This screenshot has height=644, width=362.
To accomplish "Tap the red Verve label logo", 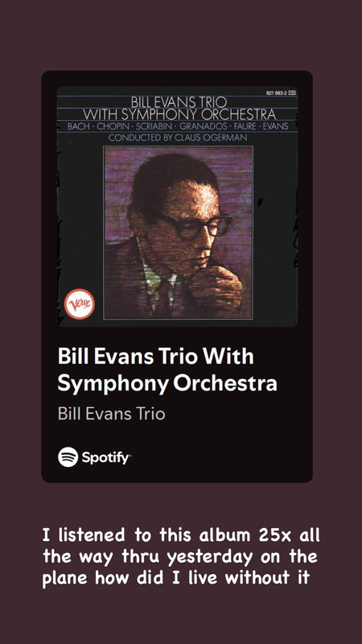I will (79, 304).
